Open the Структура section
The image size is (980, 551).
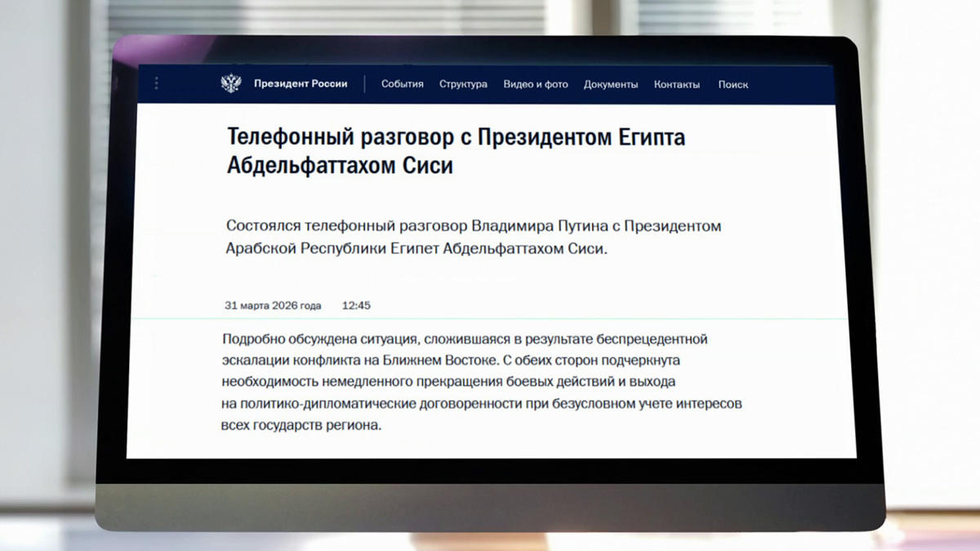(x=462, y=84)
